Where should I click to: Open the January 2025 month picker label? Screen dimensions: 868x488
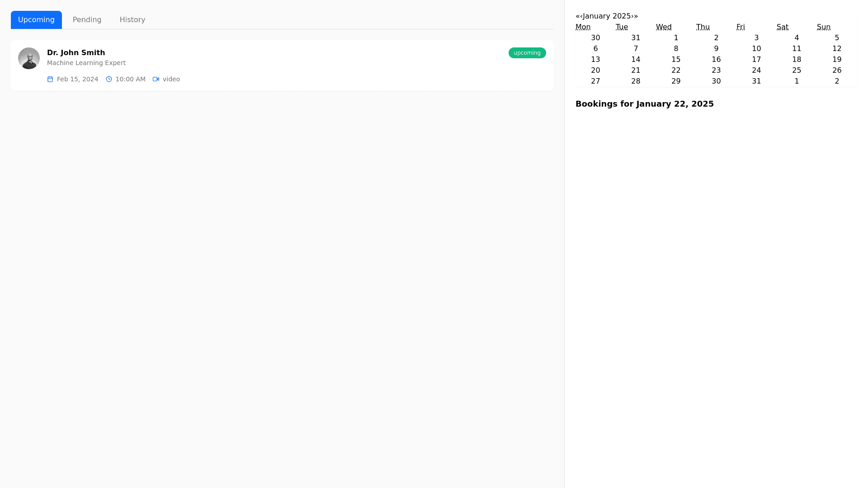[x=607, y=16]
